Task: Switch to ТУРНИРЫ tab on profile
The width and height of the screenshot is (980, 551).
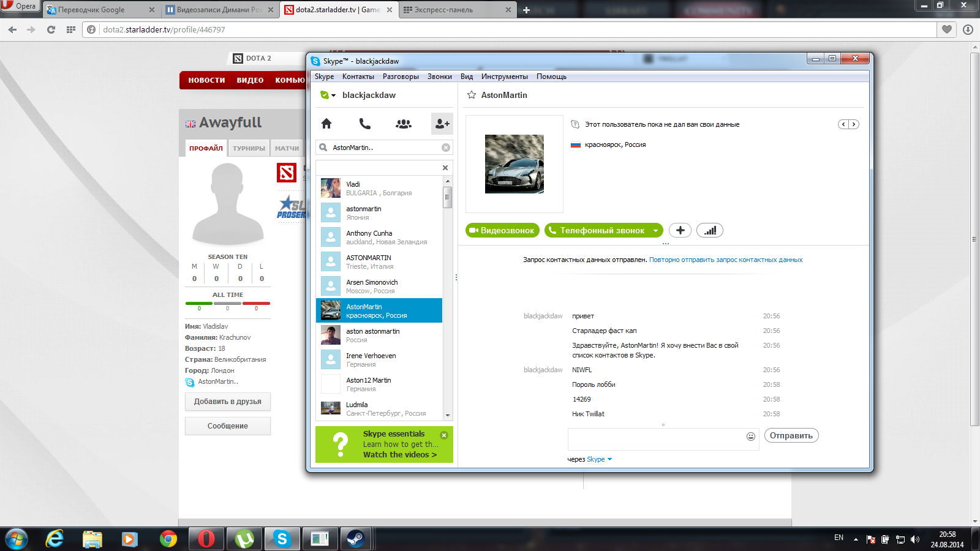Action: [x=249, y=148]
